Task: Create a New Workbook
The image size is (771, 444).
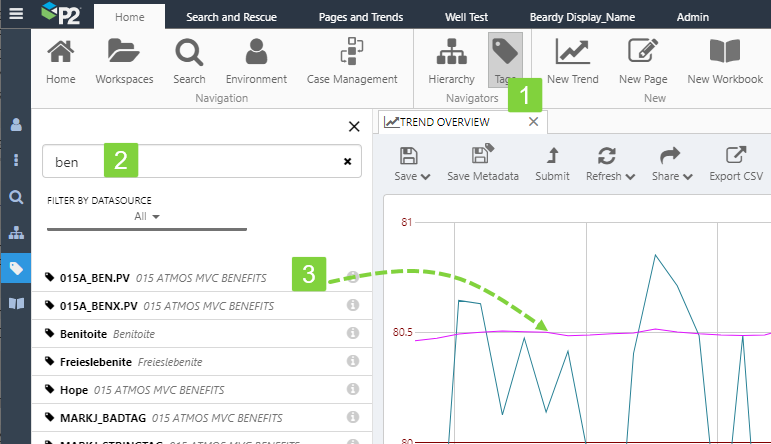Action: click(x=724, y=61)
